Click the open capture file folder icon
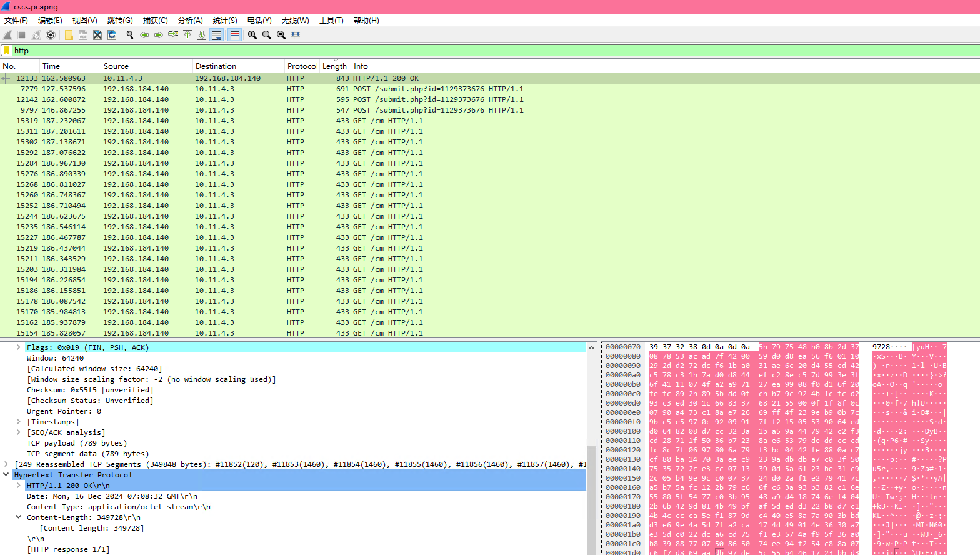Screen dimensions: 980x555 pos(69,35)
